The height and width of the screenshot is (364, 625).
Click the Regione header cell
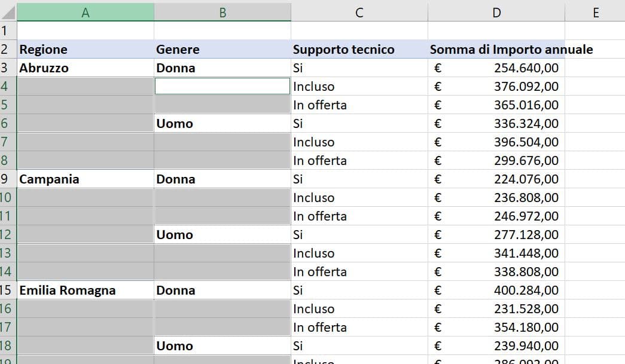click(x=86, y=49)
